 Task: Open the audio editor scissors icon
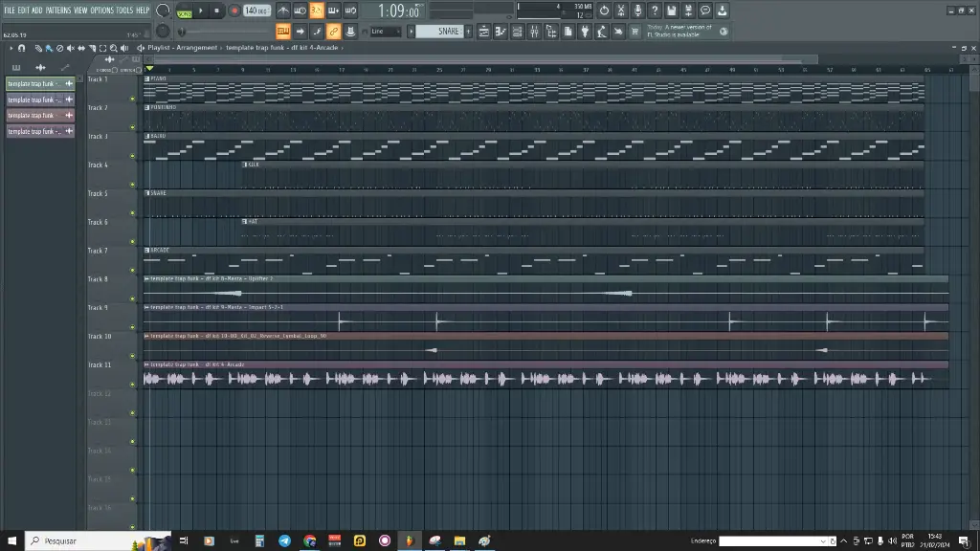point(620,11)
